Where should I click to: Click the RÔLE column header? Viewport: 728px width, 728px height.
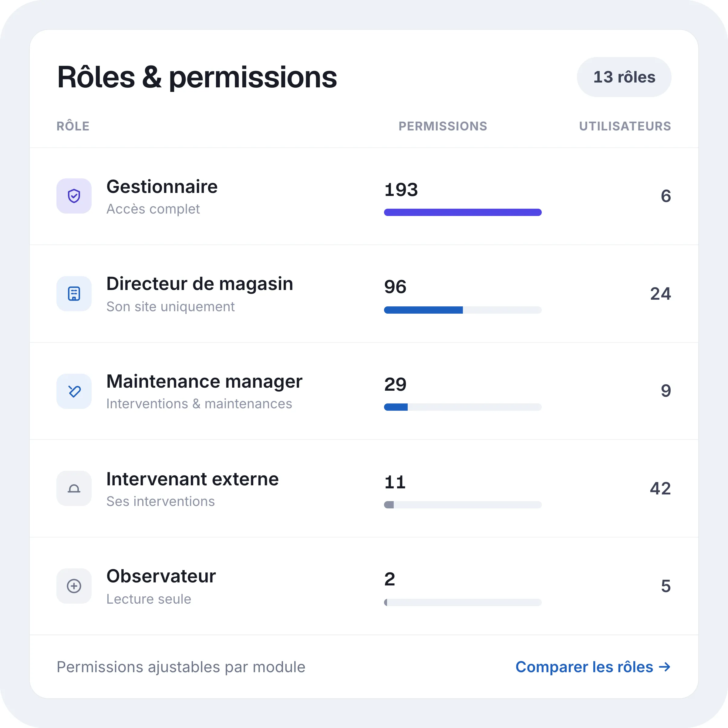73,126
